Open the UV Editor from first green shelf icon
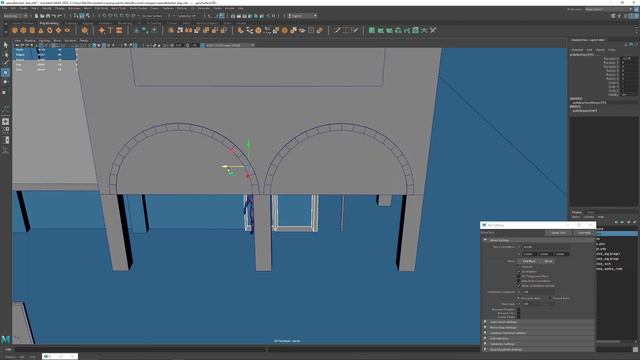Image resolution: width=640 pixels, height=360 pixels. 372,30
